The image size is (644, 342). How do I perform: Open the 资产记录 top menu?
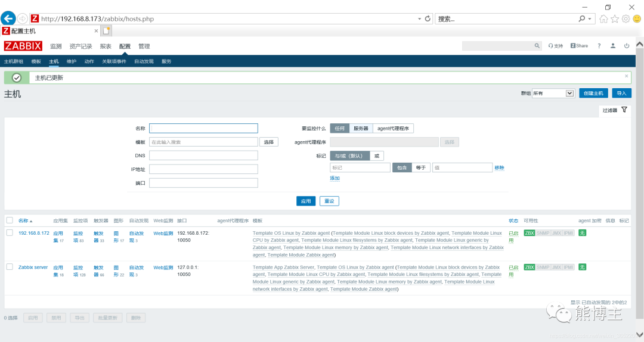[x=81, y=46]
